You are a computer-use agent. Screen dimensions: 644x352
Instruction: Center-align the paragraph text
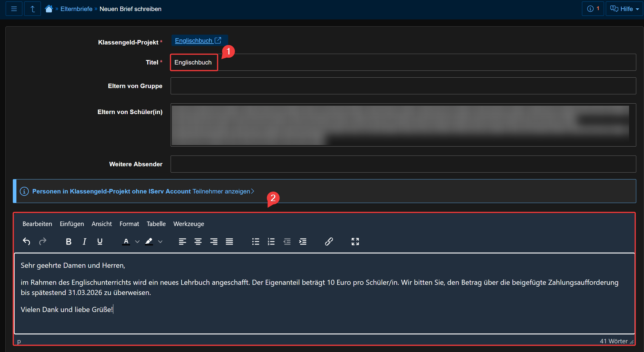point(198,242)
